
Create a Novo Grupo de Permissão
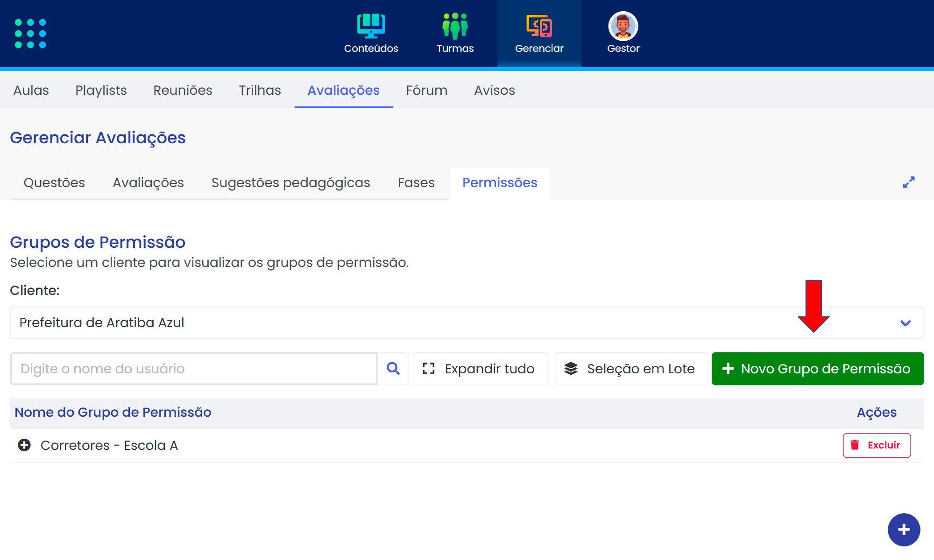[817, 369]
